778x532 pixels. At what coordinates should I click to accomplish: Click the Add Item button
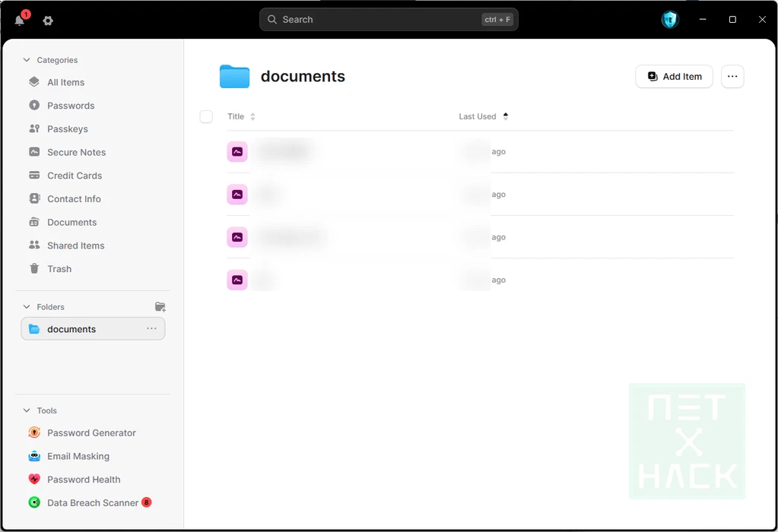[x=674, y=77]
